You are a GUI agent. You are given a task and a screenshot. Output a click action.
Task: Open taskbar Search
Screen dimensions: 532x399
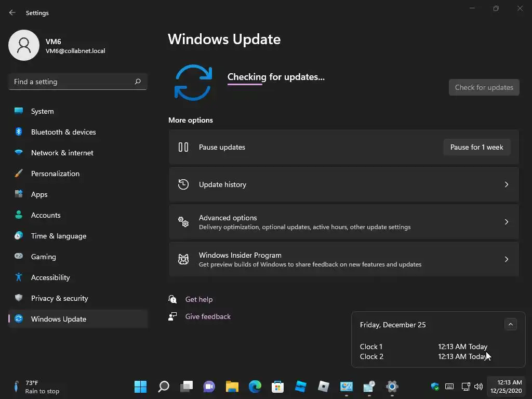coord(164,387)
